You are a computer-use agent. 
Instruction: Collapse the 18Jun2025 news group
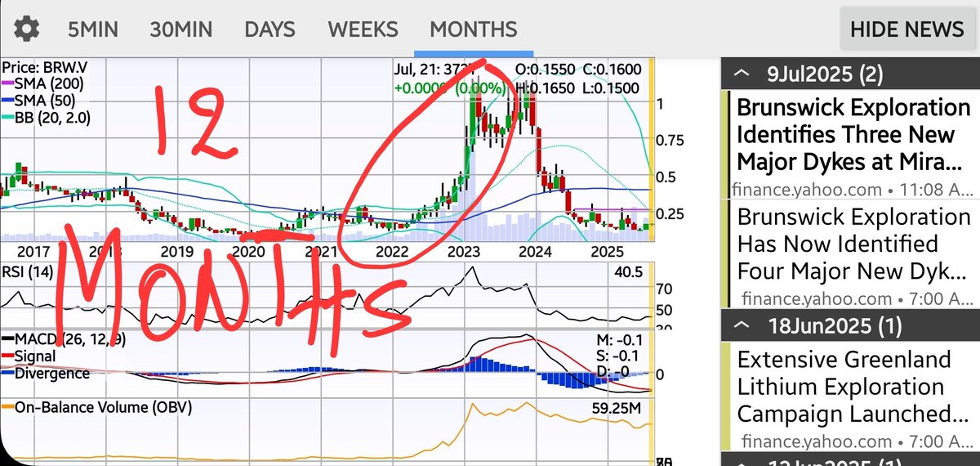pos(850,326)
